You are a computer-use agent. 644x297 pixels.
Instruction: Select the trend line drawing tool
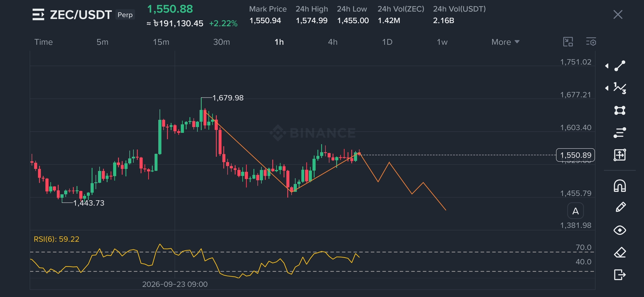click(x=620, y=66)
